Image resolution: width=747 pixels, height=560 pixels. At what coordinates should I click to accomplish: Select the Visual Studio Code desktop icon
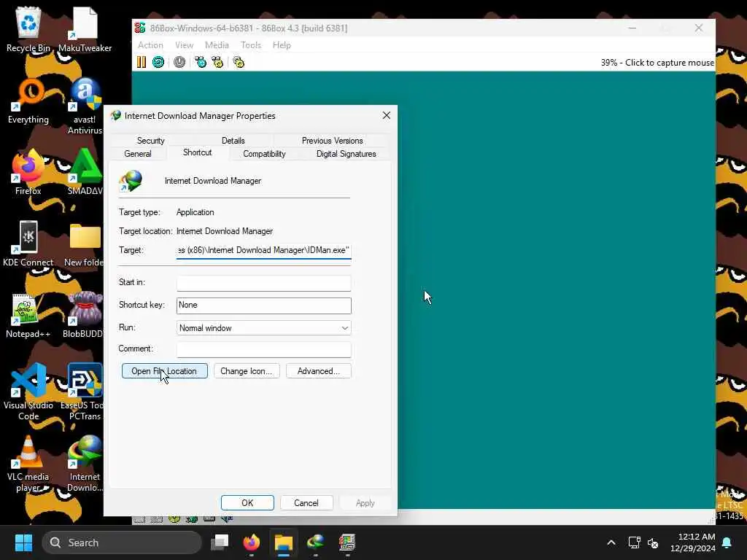pos(28,392)
